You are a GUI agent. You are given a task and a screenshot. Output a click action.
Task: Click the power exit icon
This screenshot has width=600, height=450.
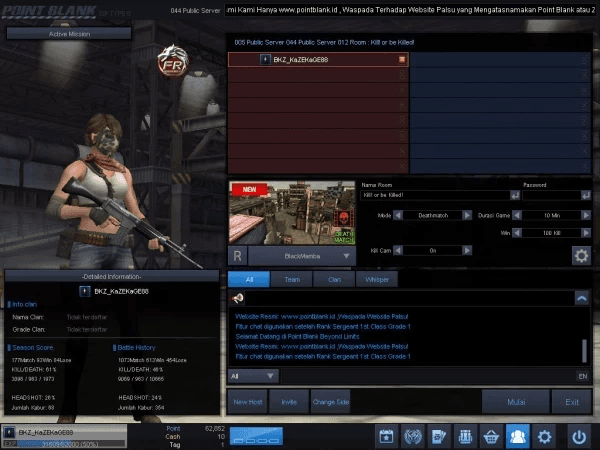(x=579, y=436)
